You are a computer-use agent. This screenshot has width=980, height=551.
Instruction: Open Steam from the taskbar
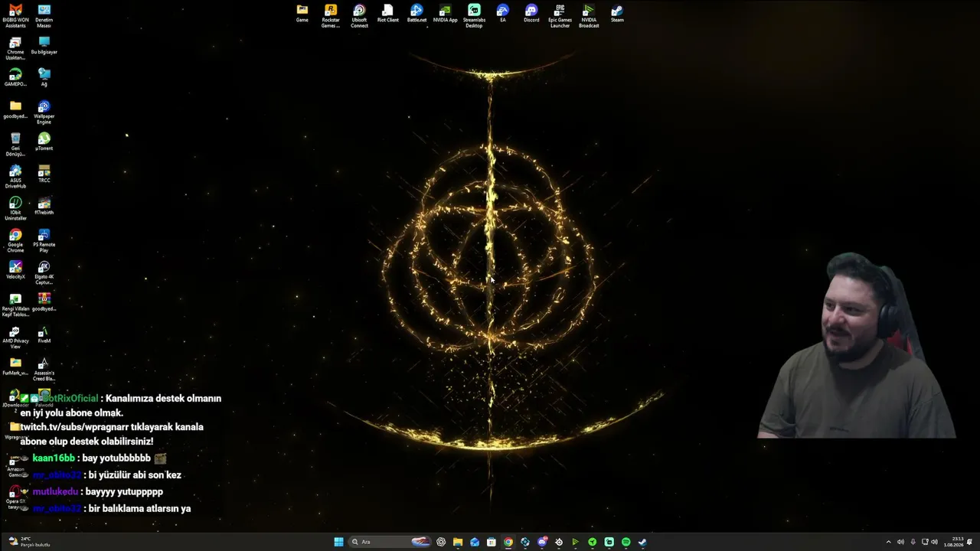pos(642,542)
